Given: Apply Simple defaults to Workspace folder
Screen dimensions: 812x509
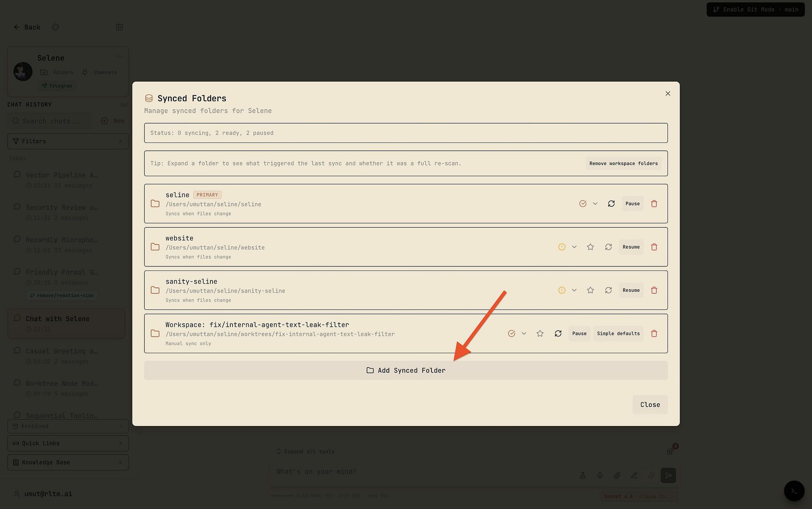Looking at the screenshot, I should click(x=618, y=333).
